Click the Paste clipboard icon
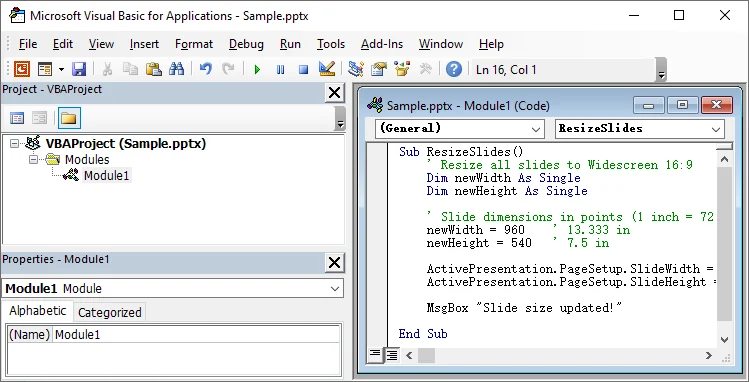 [153, 69]
